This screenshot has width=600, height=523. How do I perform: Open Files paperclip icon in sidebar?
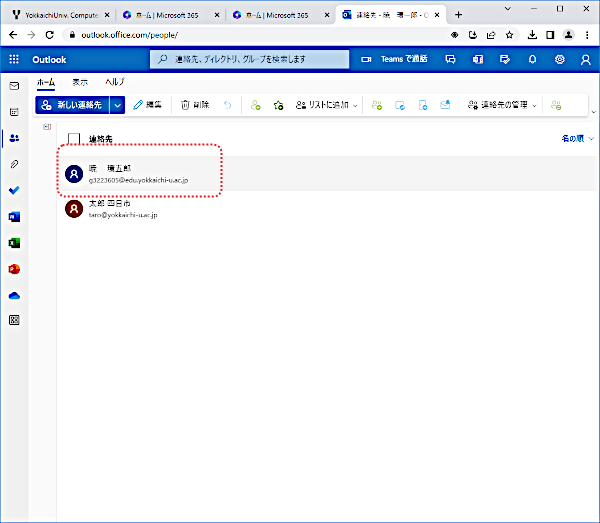pyautogui.click(x=14, y=164)
